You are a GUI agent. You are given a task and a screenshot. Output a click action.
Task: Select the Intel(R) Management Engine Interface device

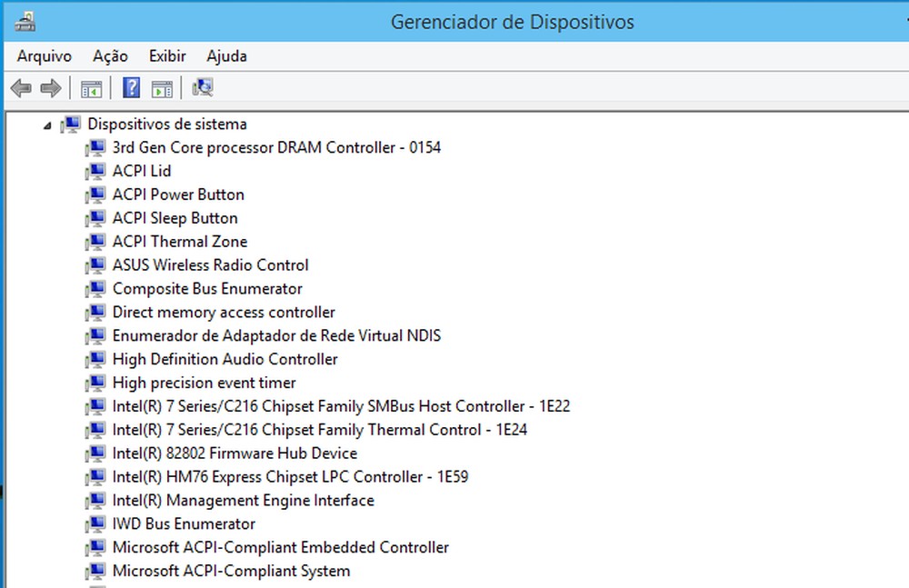click(243, 500)
